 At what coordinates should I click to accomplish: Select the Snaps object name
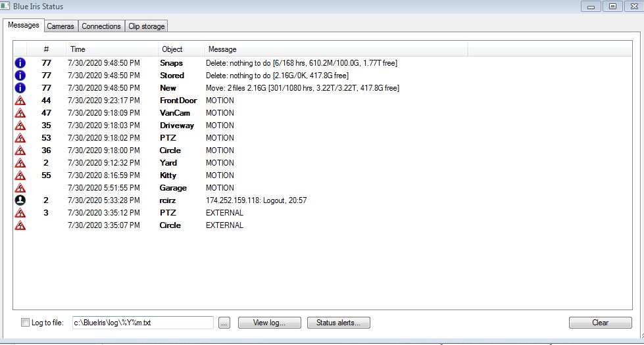click(171, 63)
